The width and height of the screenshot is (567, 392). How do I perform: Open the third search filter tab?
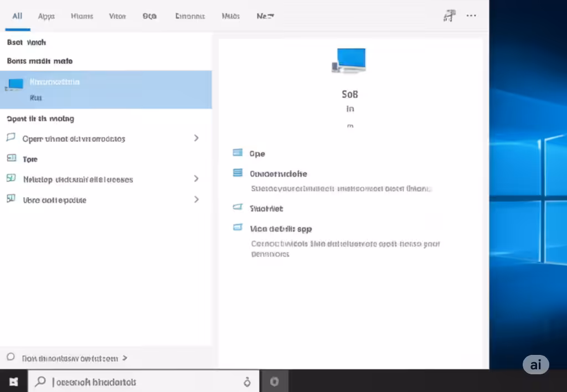coord(82,16)
